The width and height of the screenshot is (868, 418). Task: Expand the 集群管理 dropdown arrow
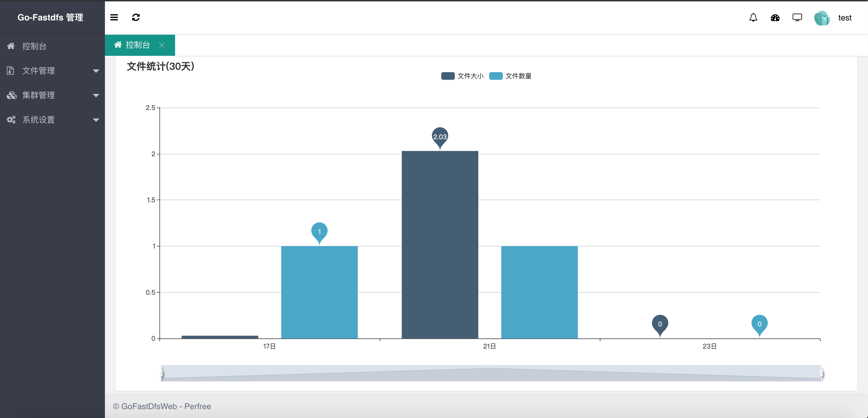point(96,95)
